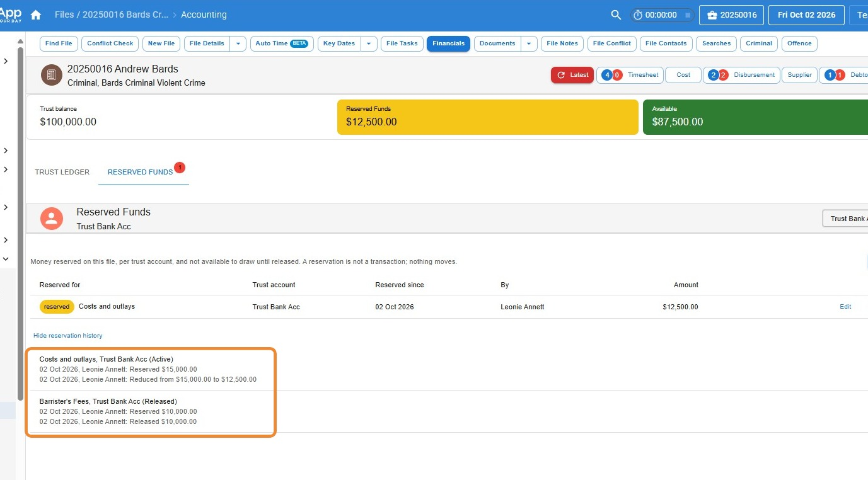Stop the timer with the square button
Image resolution: width=868 pixels, height=480 pixels.
pos(688,15)
